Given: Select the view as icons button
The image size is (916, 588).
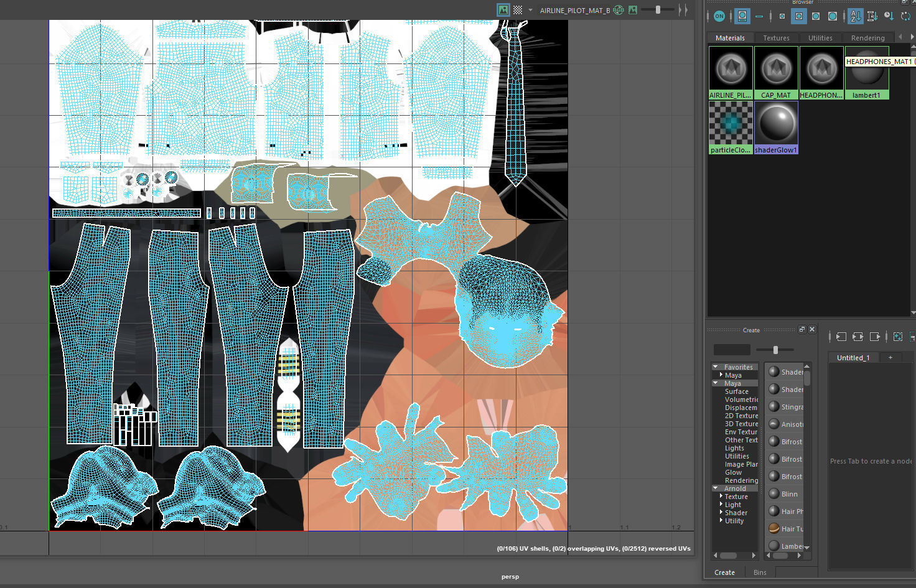Looking at the screenshot, I should (x=742, y=16).
